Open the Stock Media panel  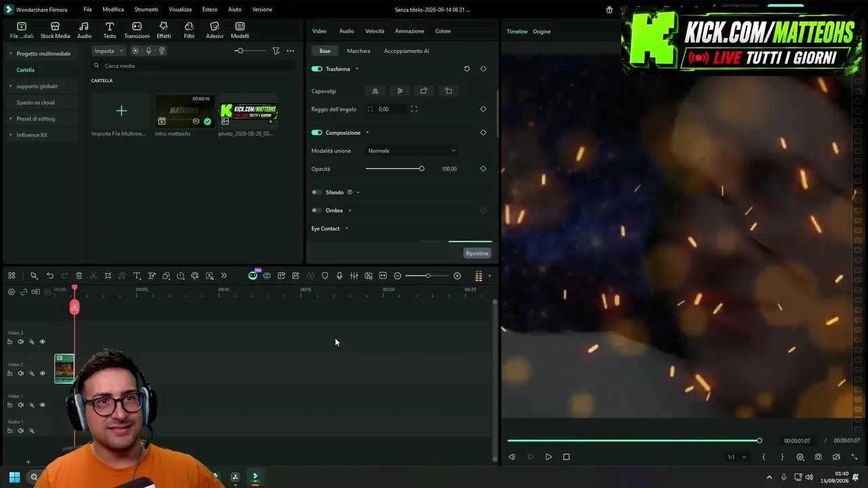(55, 30)
